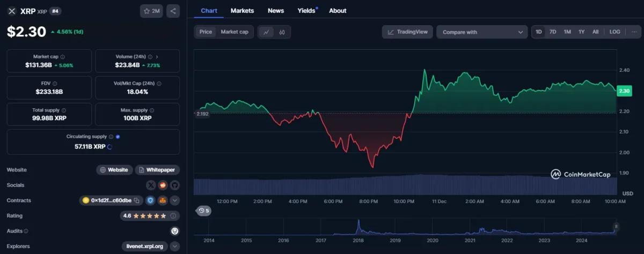Open the Whitepaper link

157,170
